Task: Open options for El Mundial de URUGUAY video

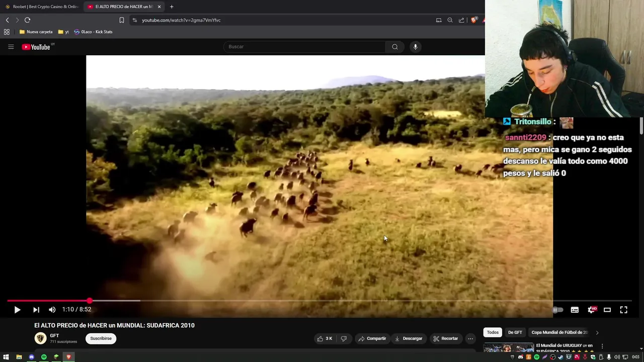Action: (602, 346)
